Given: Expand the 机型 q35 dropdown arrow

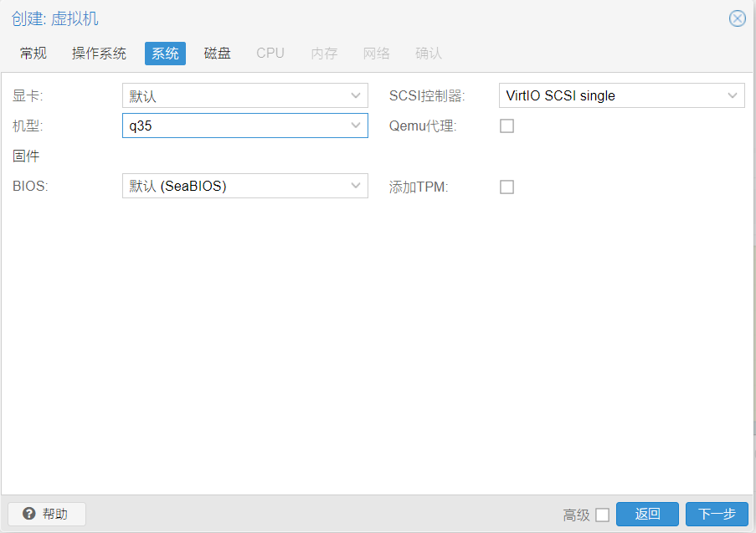Looking at the screenshot, I should [x=356, y=126].
